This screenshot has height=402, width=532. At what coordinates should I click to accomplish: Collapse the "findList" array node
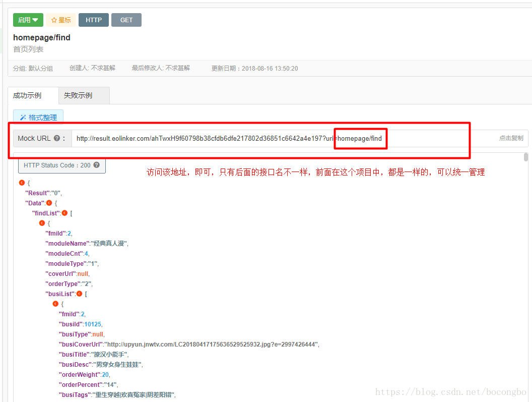point(64,213)
